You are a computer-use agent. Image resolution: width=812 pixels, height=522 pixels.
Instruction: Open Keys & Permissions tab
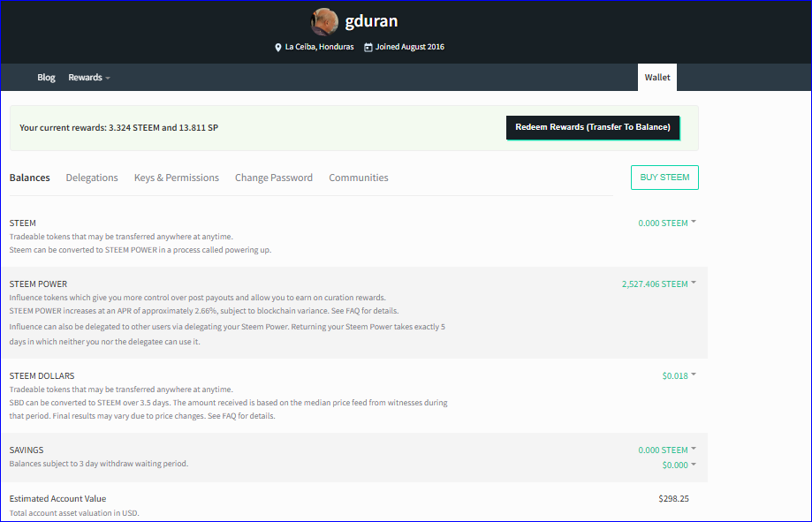coord(177,178)
